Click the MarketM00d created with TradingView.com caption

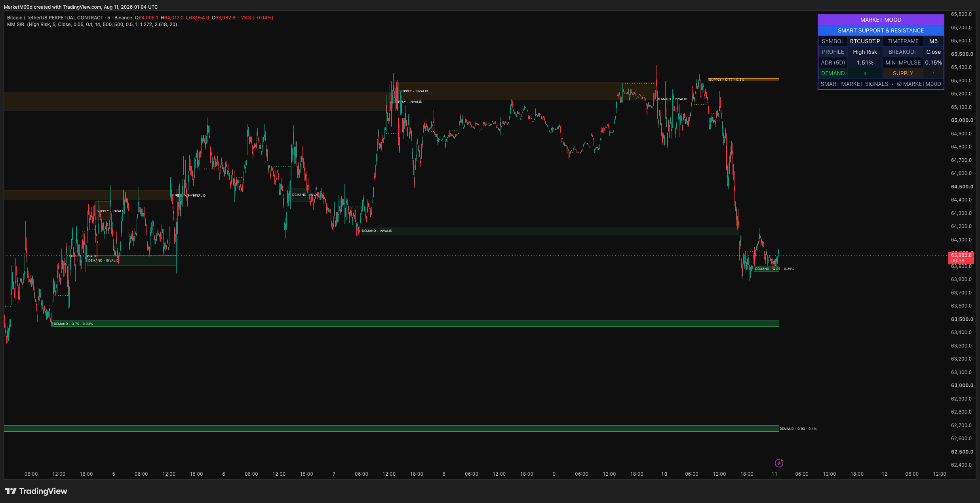tap(81, 7)
